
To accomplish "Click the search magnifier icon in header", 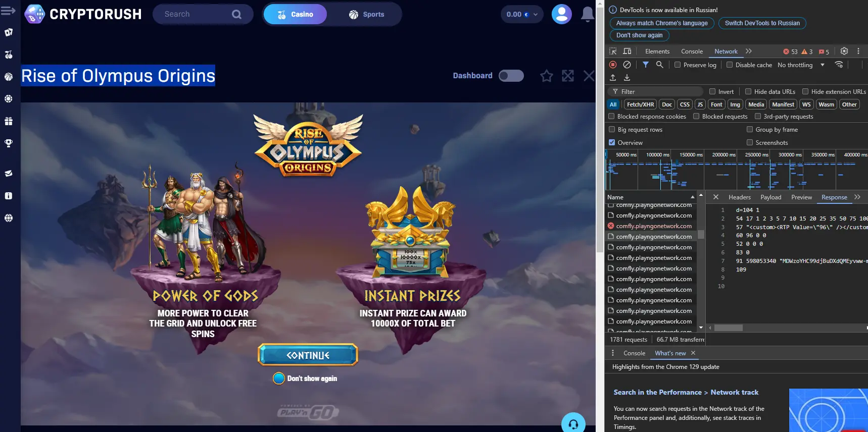I will click(236, 14).
